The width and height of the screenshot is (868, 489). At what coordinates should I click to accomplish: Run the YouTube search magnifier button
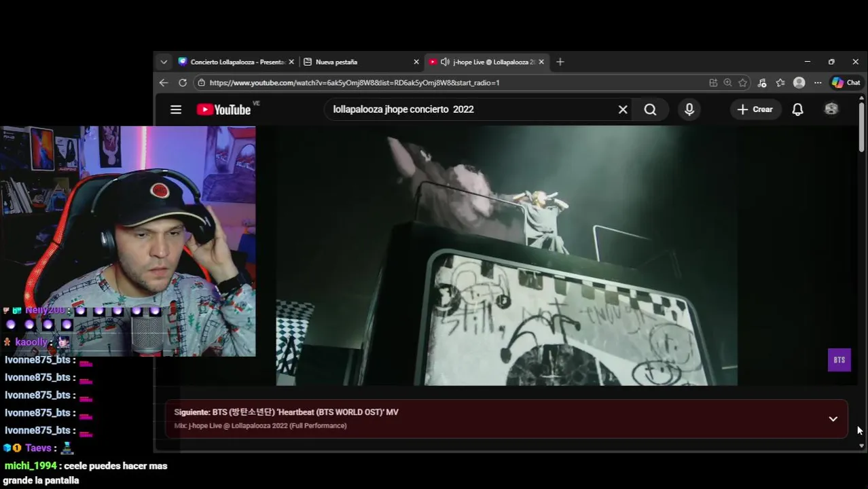click(650, 109)
